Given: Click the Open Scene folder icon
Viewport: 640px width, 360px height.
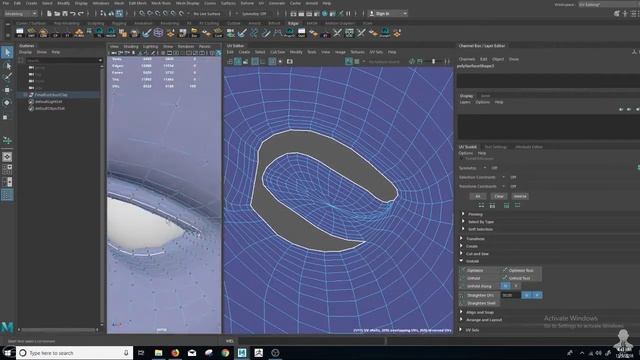Looking at the screenshot, I should [x=57, y=13].
